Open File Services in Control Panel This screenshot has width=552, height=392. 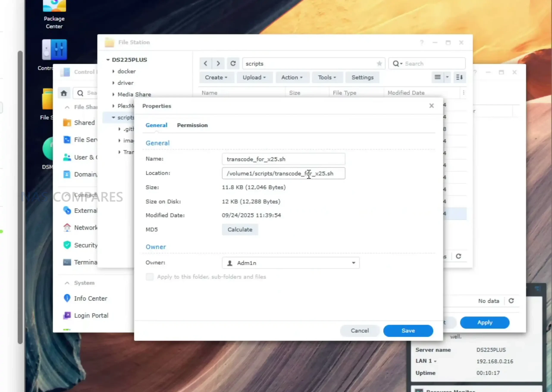click(x=80, y=140)
